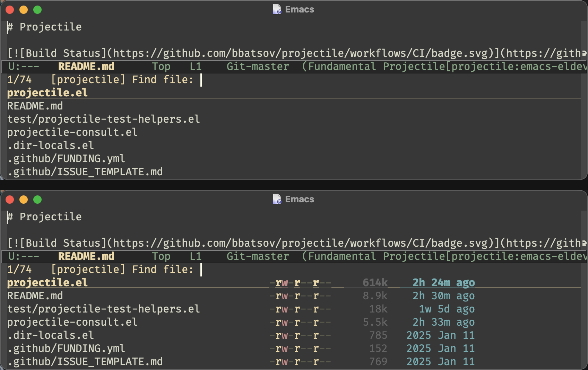Click '1w 5d ago' timestamp
This screenshot has height=370, width=588.
click(447, 309)
